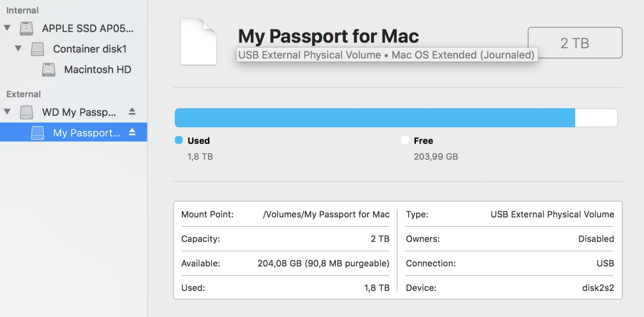Collapse the APPLE SSD disclosure triangle
Screen dimensions: 644x317
coord(7,28)
